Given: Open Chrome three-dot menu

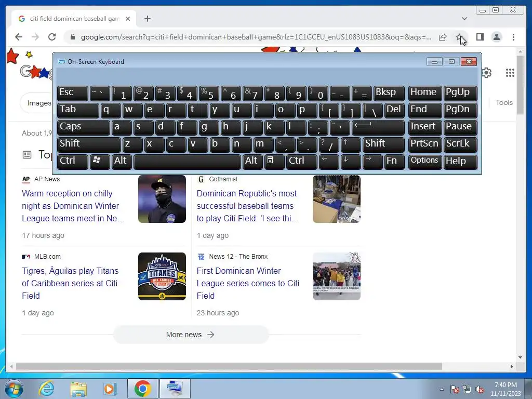Looking at the screenshot, I should 513,37.
